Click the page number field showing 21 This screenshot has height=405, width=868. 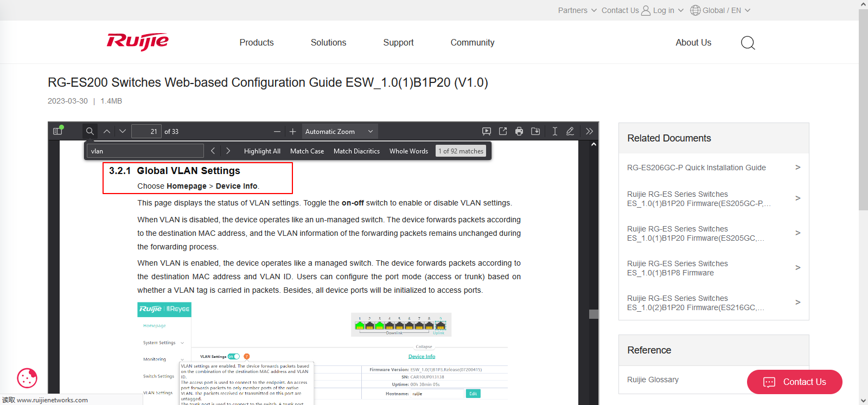tap(146, 131)
